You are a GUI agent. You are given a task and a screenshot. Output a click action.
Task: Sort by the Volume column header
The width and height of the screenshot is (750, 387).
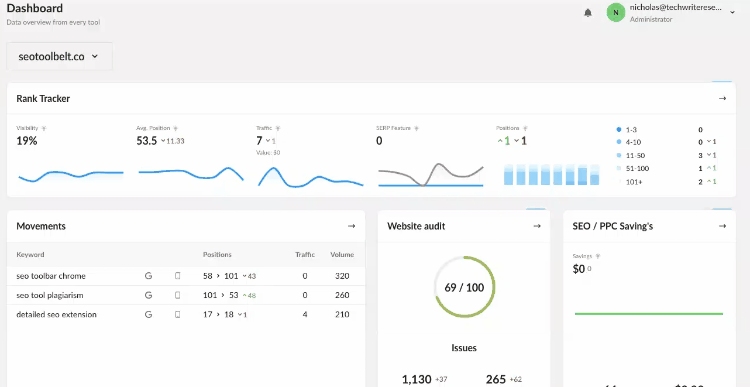tap(342, 254)
